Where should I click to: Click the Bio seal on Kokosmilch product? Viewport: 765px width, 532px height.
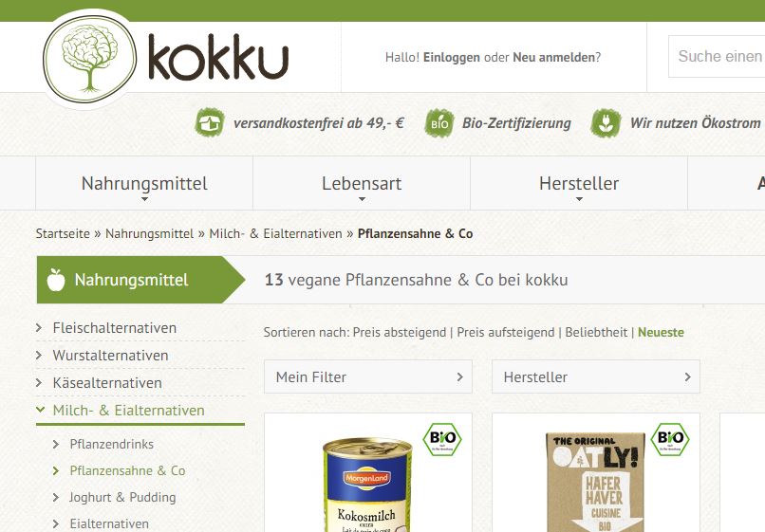click(x=442, y=439)
